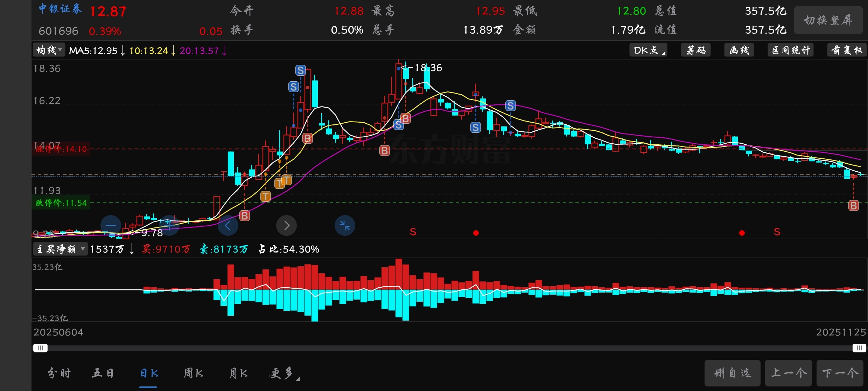Open the 更多 more periods menu

(283, 373)
